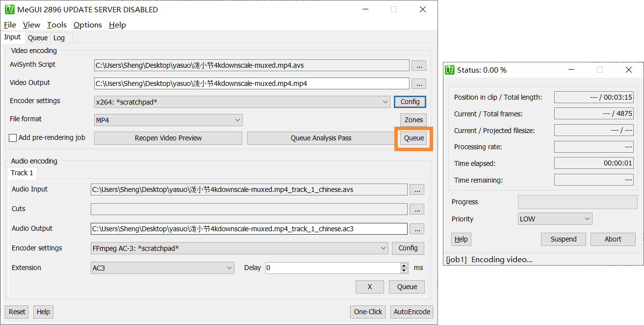The height and width of the screenshot is (325, 644).
Task: Click '[job1] Encoding video...' status text
Action: (489, 260)
